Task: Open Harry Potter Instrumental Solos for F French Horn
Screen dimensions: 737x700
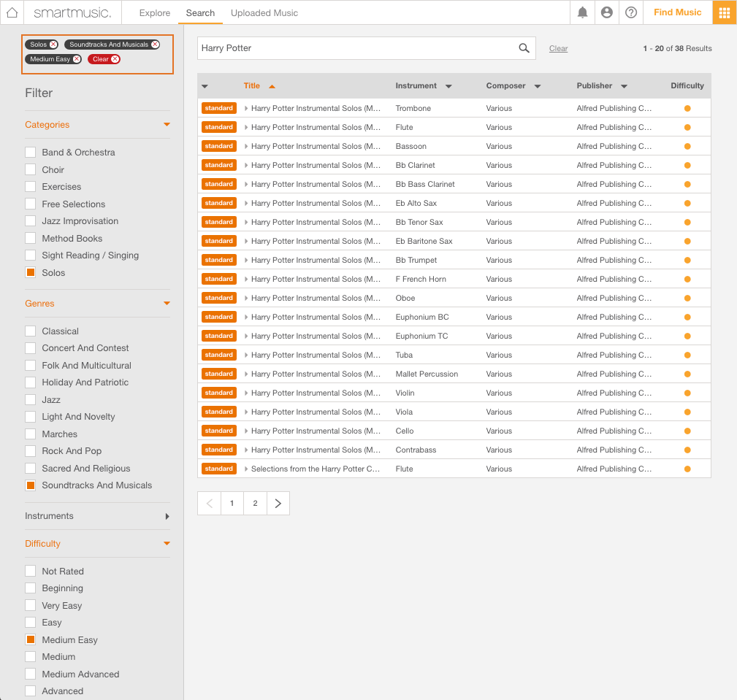Action: click(316, 279)
